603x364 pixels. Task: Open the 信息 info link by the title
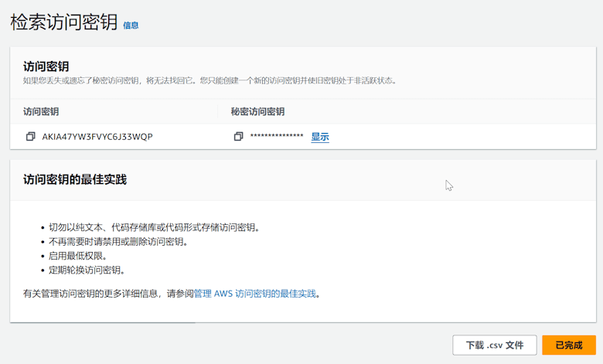pyautogui.click(x=131, y=25)
